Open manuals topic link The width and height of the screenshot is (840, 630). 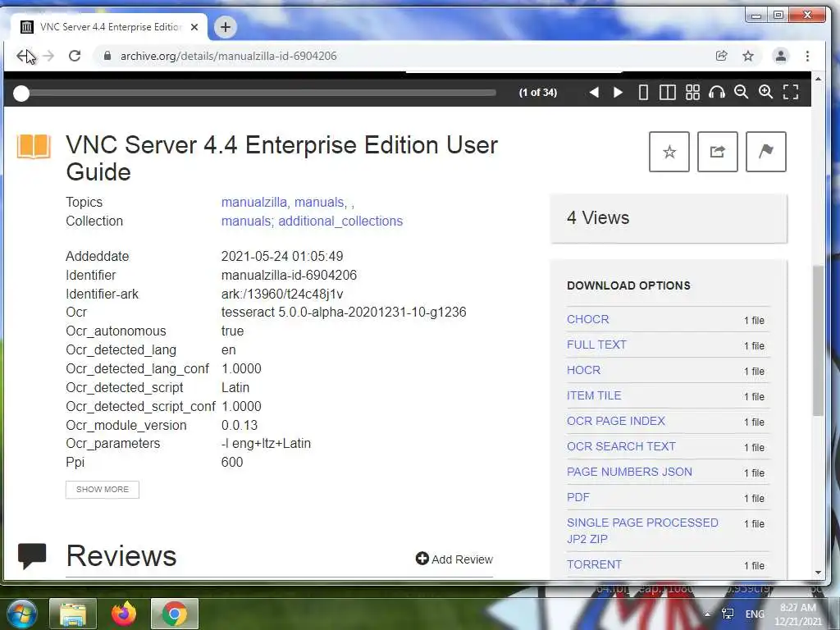click(x=319, y=203)
